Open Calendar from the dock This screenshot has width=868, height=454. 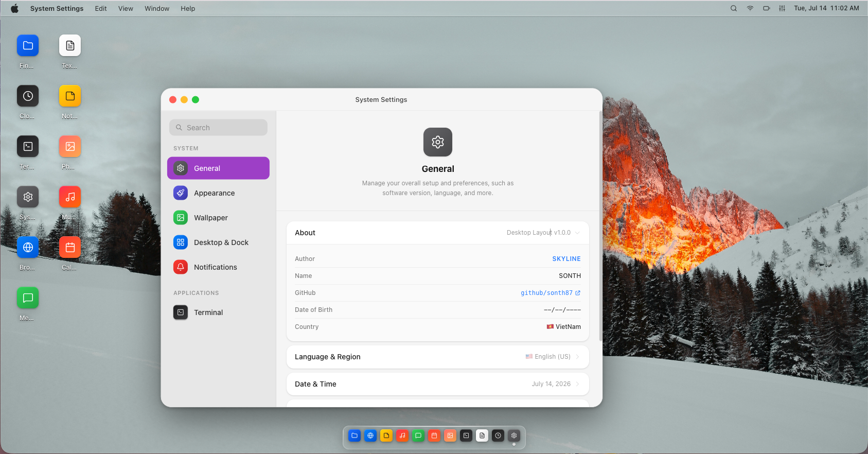click(x=434, y=435)
